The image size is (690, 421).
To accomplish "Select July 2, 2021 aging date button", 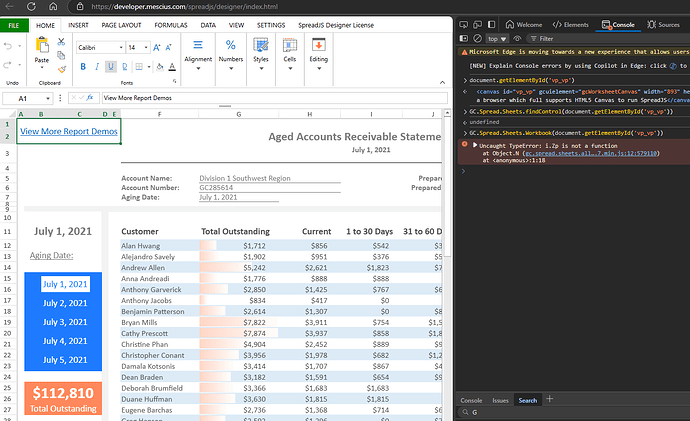I will (x=65, y=303).
